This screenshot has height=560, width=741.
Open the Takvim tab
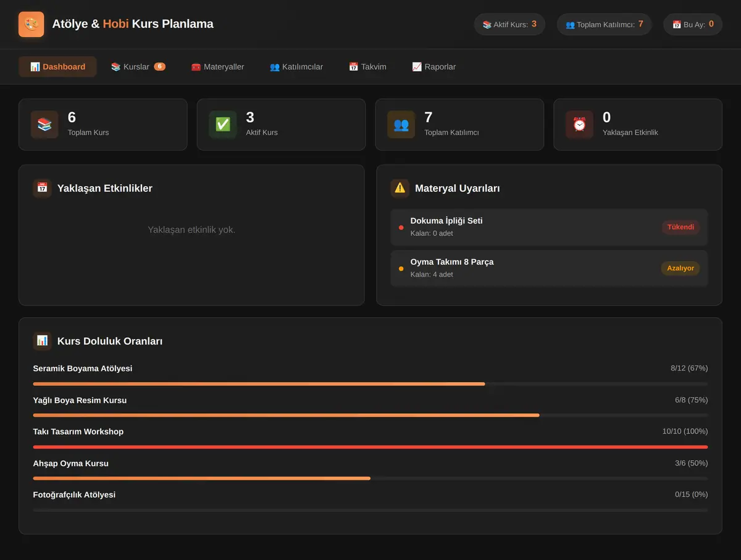tap(367, 67)
